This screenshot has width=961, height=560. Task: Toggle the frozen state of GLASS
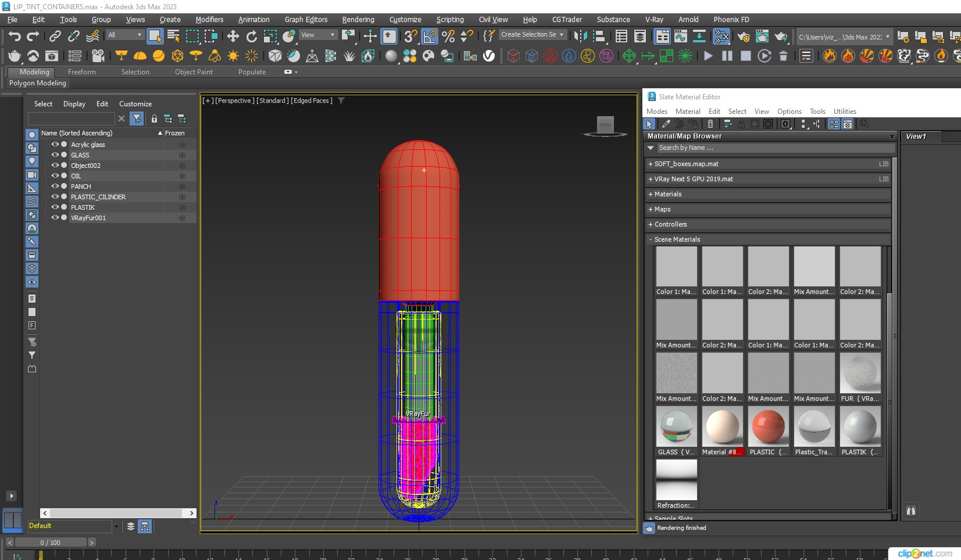click(182, 155)
